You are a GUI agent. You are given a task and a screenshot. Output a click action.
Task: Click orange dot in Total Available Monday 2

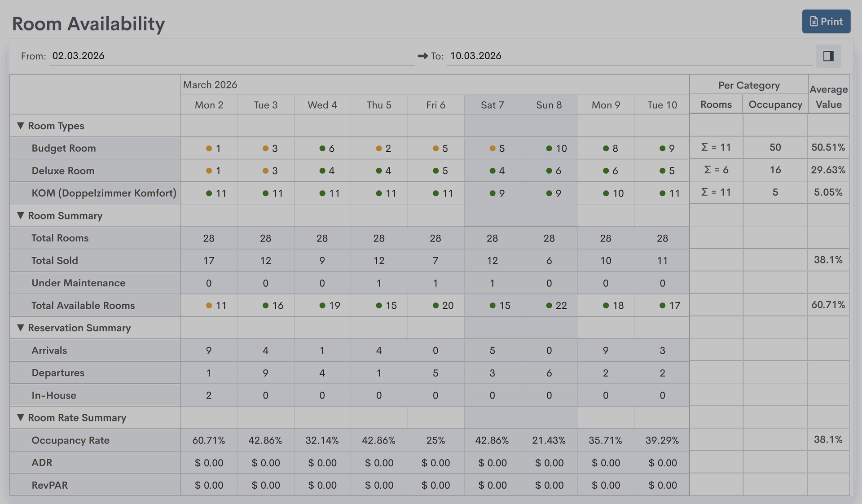[209, 306]
